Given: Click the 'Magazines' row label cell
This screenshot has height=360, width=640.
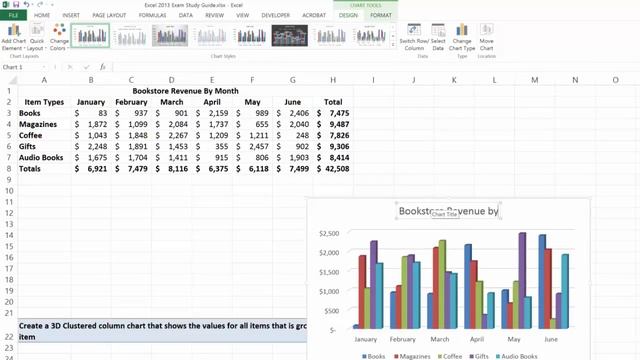Looking at the screenshot, I should pyautogui.click(x=44, y=124).
